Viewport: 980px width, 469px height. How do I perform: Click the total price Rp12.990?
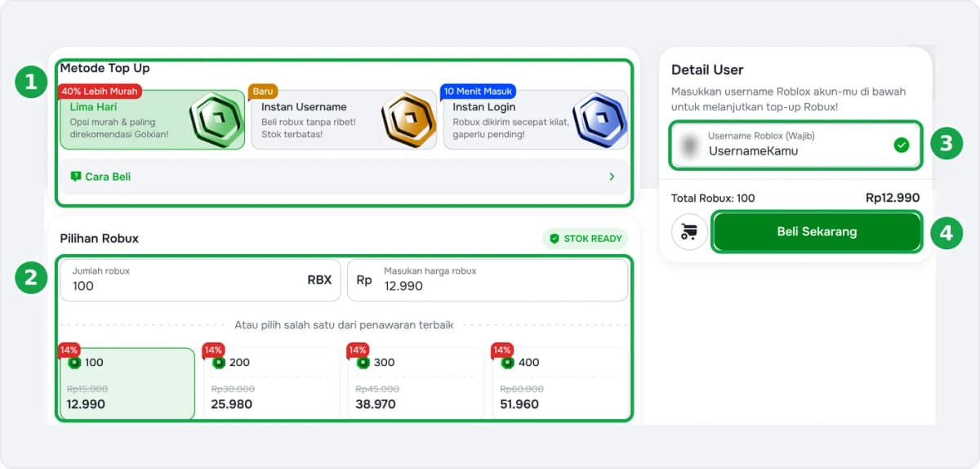click(x=893, y=198)
